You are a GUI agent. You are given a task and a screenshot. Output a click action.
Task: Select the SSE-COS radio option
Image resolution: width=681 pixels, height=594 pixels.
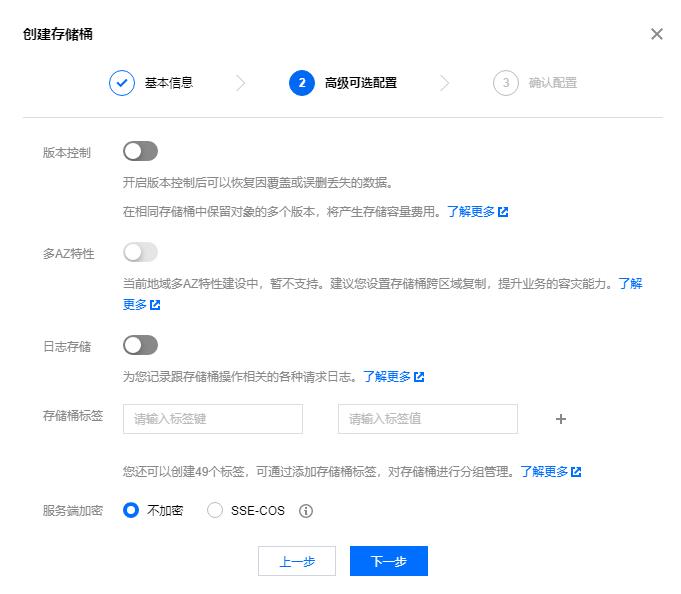(x=215, y=510)
